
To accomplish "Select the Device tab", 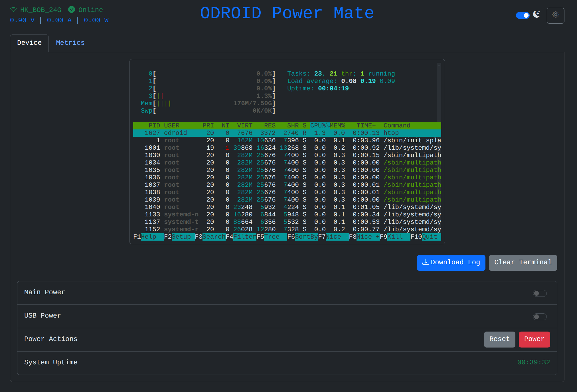I will [29, 43].
